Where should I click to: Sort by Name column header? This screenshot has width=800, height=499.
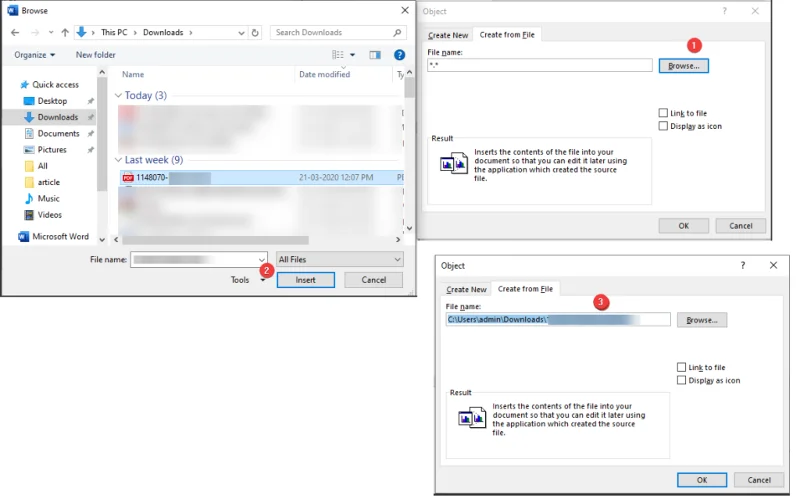(x=133, y=74)
